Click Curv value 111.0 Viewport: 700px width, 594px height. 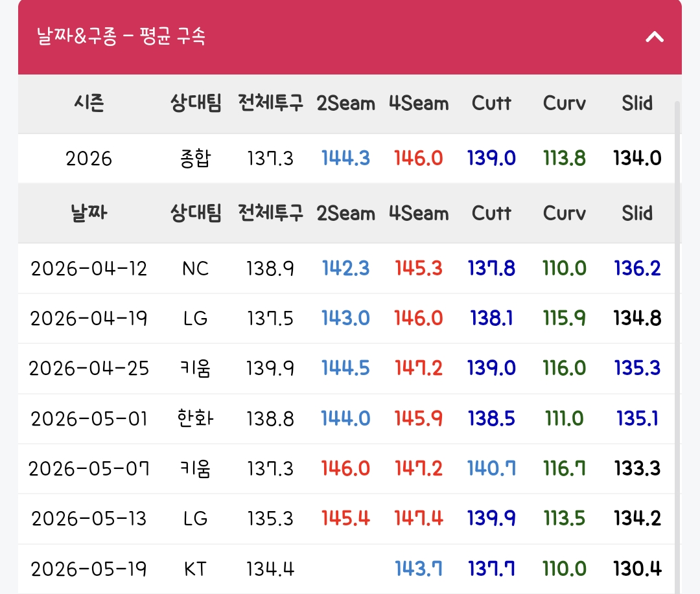(x=565, y=419)
